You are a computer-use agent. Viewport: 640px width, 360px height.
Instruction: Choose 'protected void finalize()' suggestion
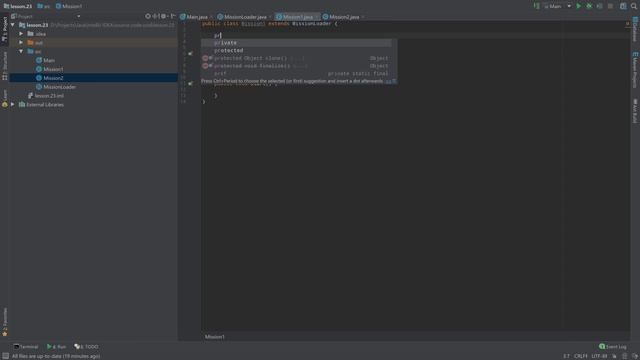pos(296,66)
